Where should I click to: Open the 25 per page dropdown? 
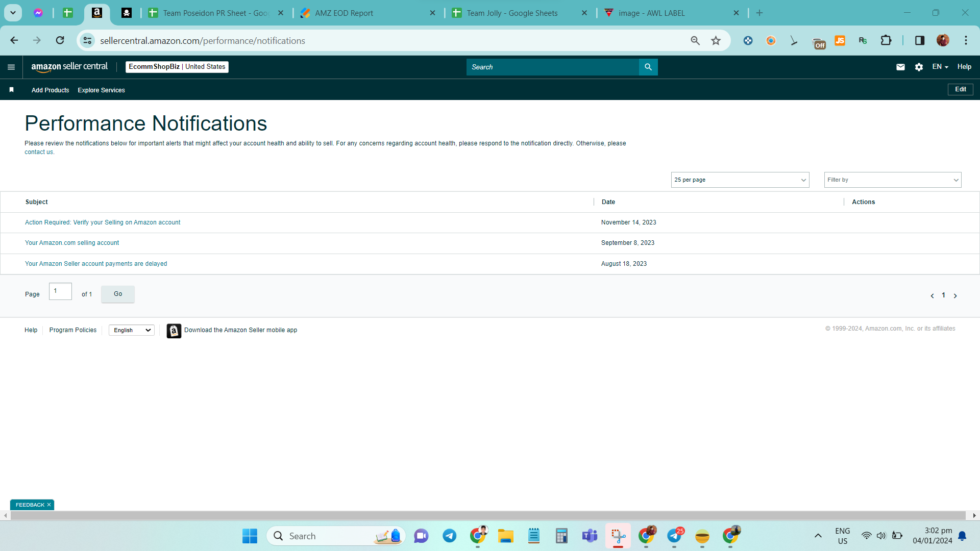pyautogui.click(x=740, y=180)
